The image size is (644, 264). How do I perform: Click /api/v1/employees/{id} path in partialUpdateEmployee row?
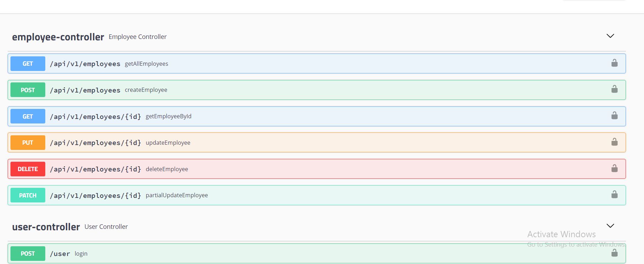tap(95, 195)
